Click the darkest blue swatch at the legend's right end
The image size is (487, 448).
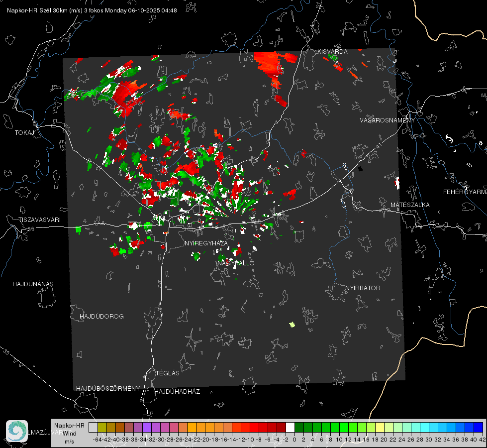pos(479,427)
